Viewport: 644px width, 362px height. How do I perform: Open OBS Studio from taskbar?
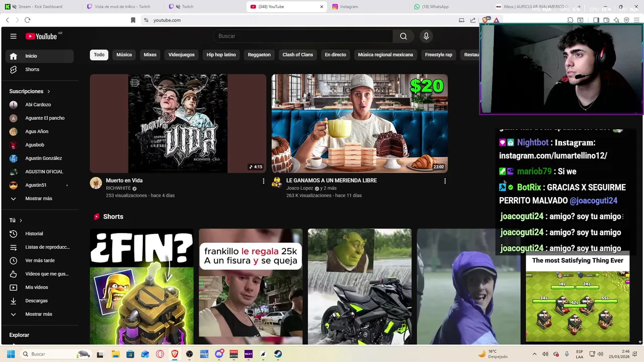[189, 354]
